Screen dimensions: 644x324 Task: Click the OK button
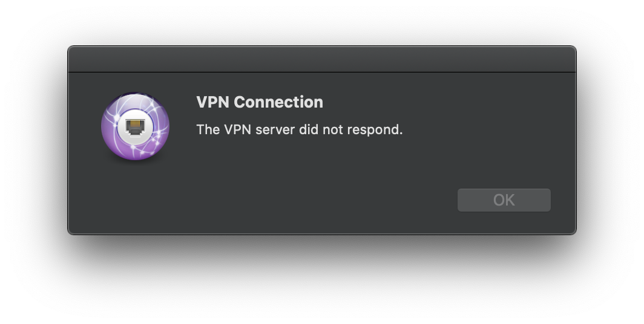(x=504, y=200)
